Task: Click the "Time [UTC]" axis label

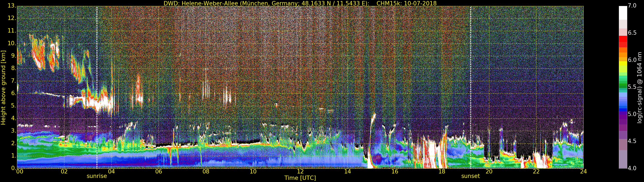Action: point(300,178)
